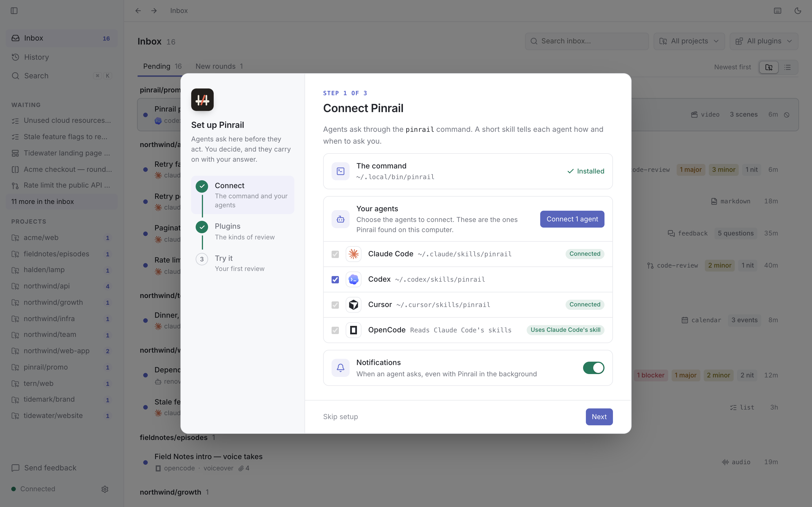Click the Pinrail logo in setup dialog
Screen dimensions: 812x507
pyautogui.click(x=202, y=100)
